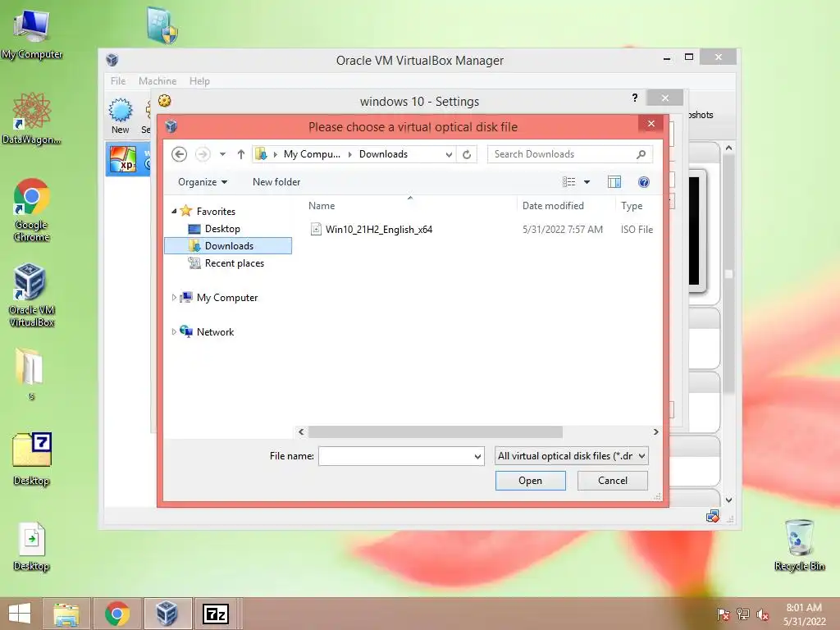Open the File menu in VirtualBox Manager
The width and height of the screenshot is (840, 630).
tap(118, 81)
